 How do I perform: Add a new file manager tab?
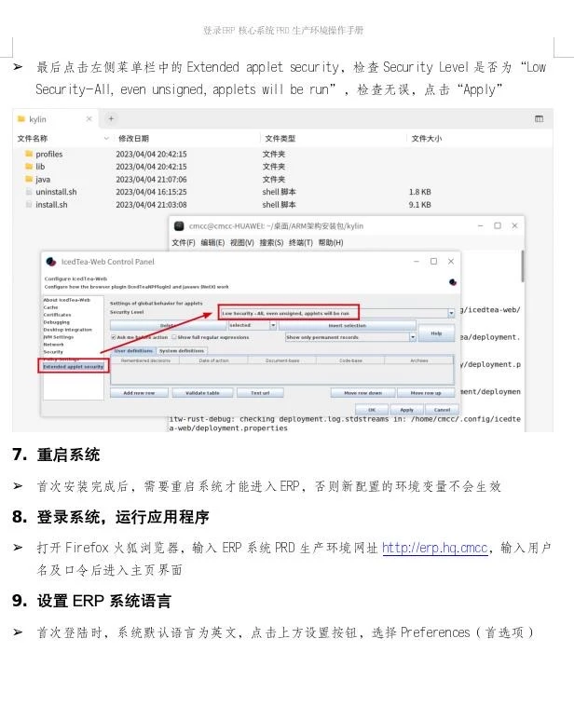(111, 118)
